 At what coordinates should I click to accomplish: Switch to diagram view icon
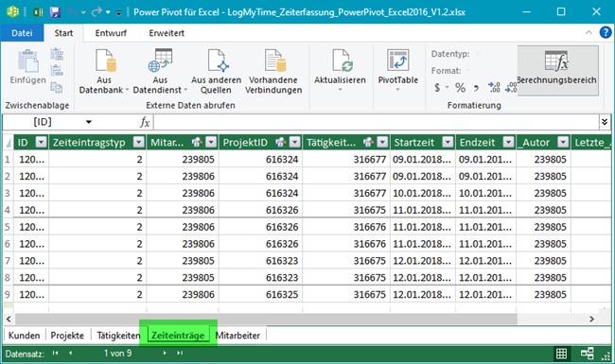588,354
